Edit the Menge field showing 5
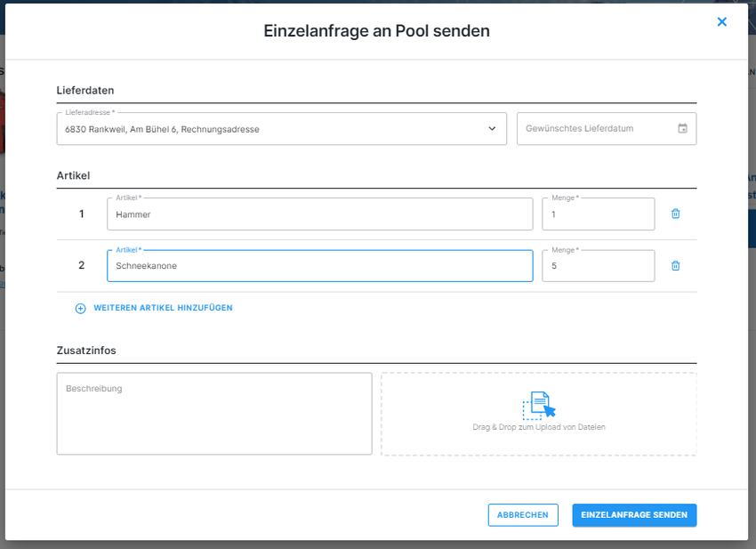The width and height of the screenshot is (756, 549). pyautogui.click(x=598, y=266)
